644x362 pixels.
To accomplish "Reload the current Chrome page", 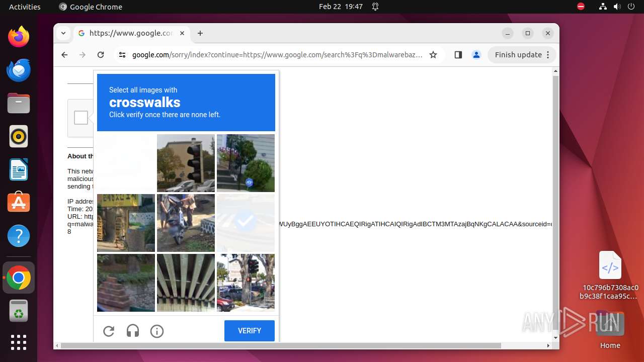I will [101, 55].
